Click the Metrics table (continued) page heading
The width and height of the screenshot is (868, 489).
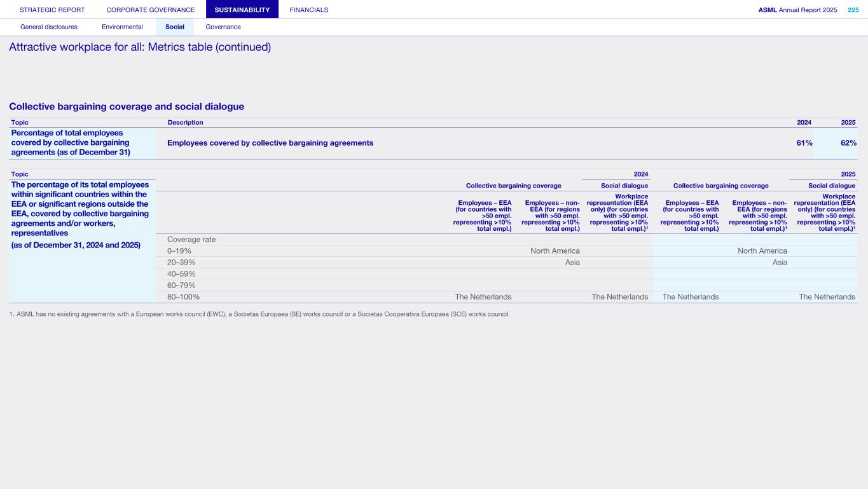pyautogui.click(x=140, y=47)
